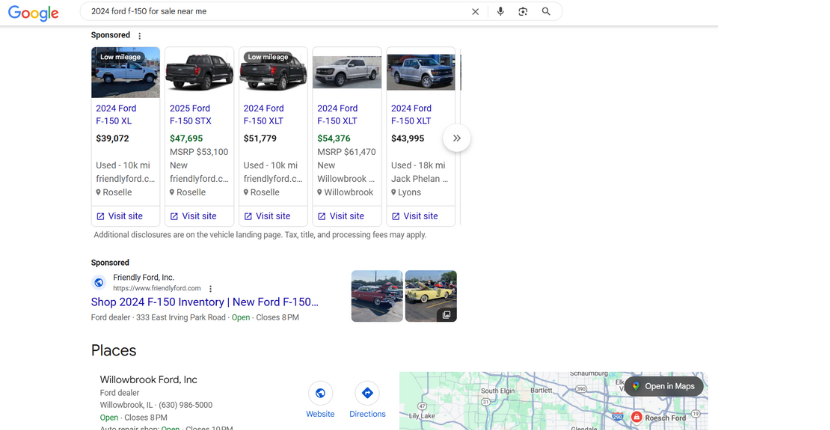The width and height of the screenshot is (830, 430).
Task: Search by image with Lens icon
Action: (523, 12)
